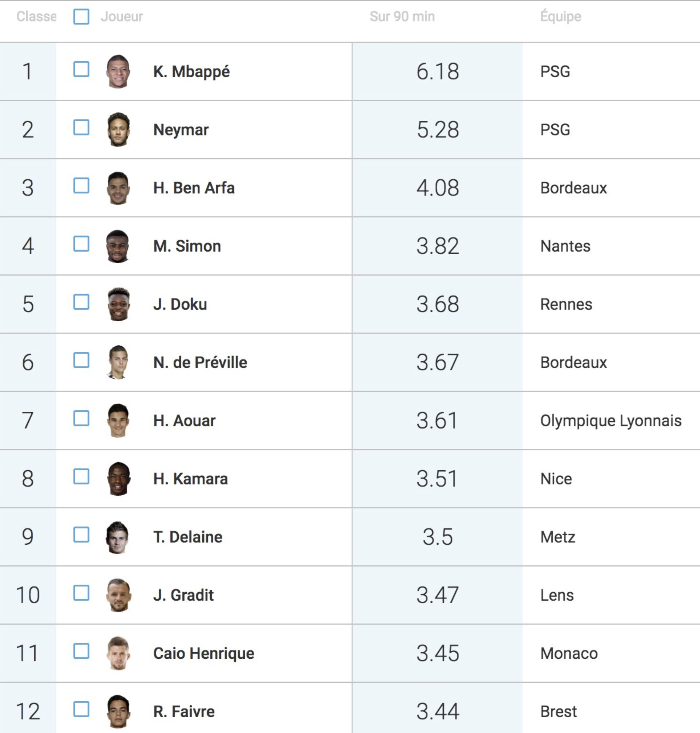Sort by the Sur 90 min column
The width and height of the screenshot is (700, 733).
point(402,16)
